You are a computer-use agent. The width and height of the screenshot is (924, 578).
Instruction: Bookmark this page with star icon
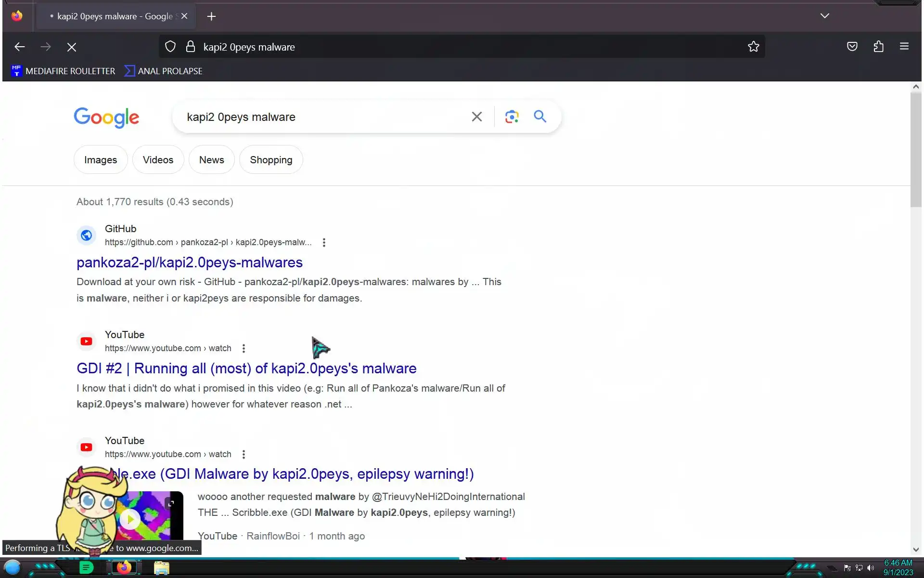click(753, 47)
